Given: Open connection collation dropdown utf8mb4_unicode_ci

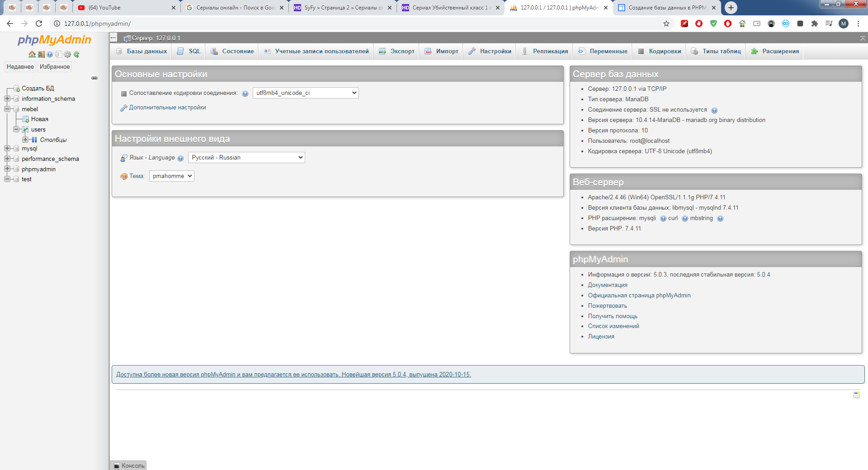Looking at the screenshot, I should click(x=306, y=93).
